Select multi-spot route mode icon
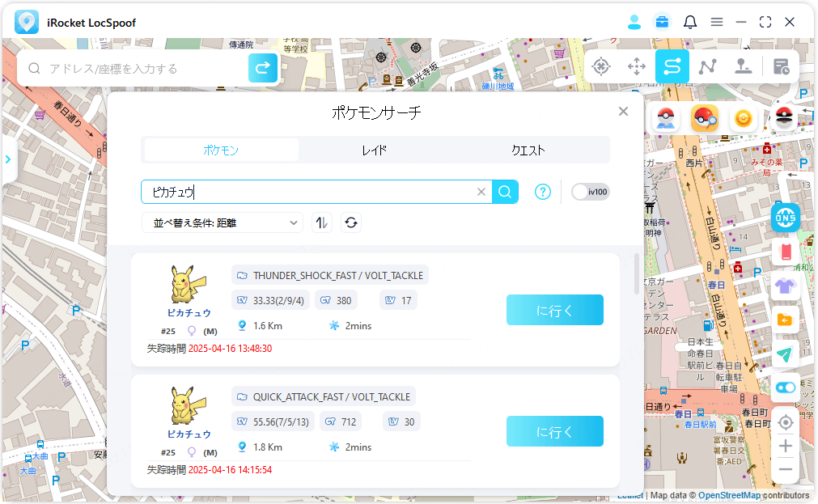The width and height of the screenshot is (818, 504). (707, 66)
